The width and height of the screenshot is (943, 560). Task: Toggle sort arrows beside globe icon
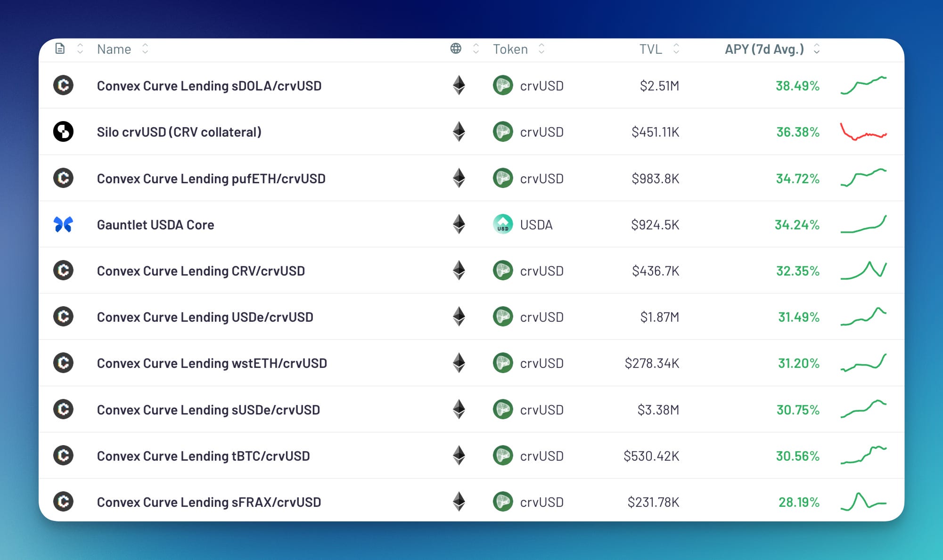[476, 49]
